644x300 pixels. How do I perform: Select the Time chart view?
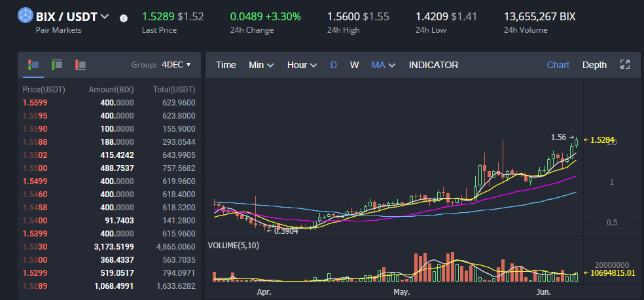pyautogui.click(x=226, y=65)
